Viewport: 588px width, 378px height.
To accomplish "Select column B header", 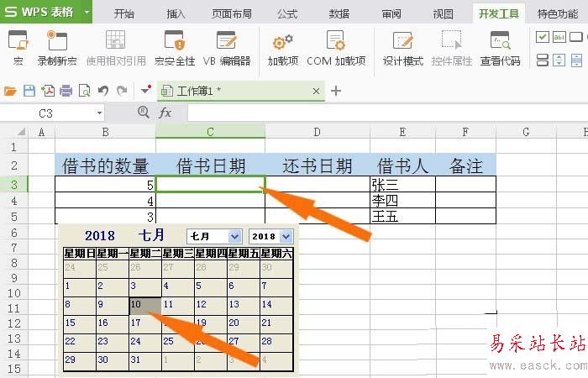I will (105, 132).
